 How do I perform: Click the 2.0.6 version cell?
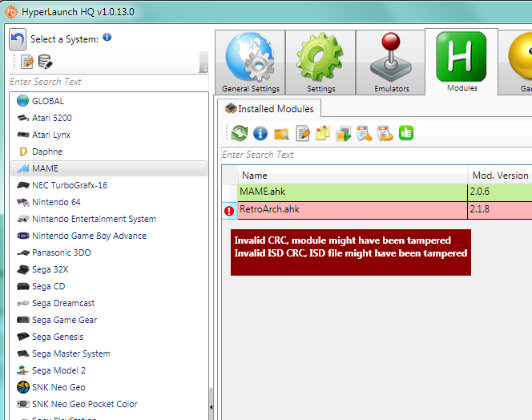point(500,192)
